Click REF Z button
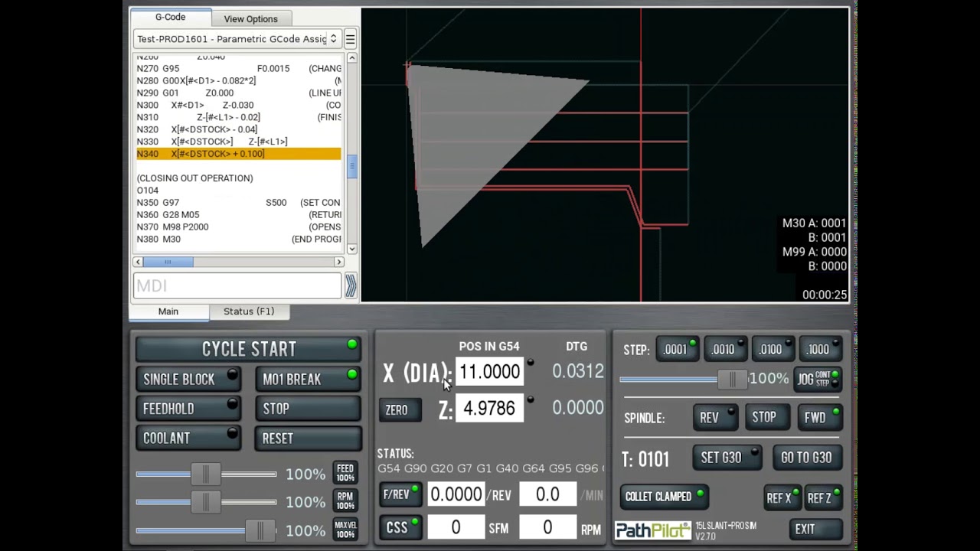The height and width of the screenshot is (551, 980). (824, 498)
